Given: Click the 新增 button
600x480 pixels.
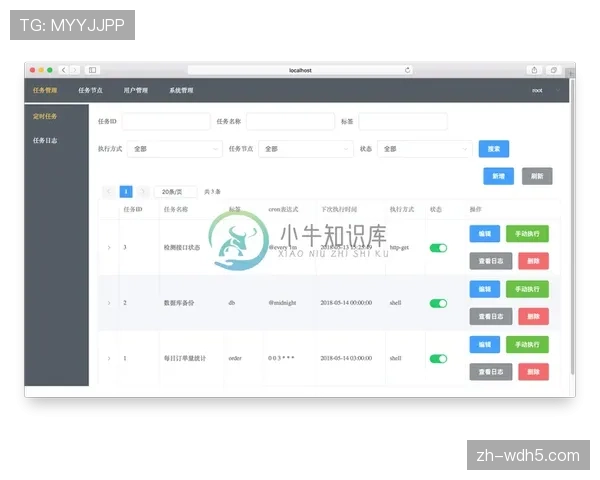Looking at the screenshot, I should [498, 176].
